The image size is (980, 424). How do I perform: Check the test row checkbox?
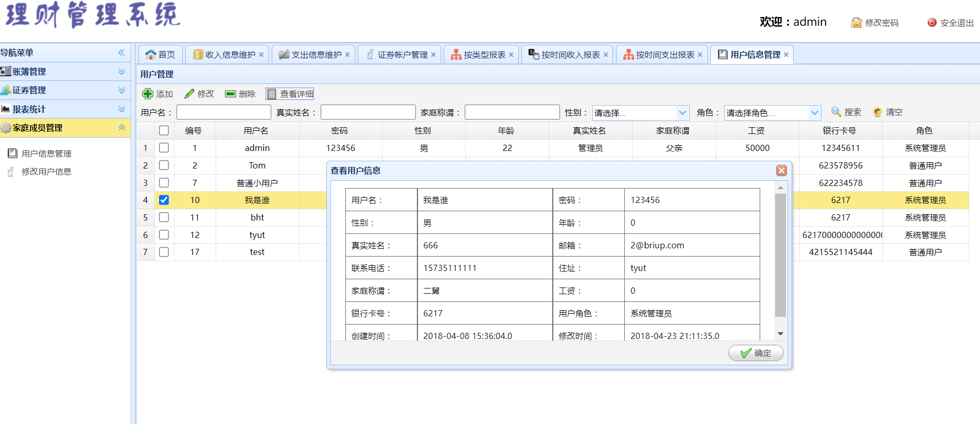click(164, 252)
